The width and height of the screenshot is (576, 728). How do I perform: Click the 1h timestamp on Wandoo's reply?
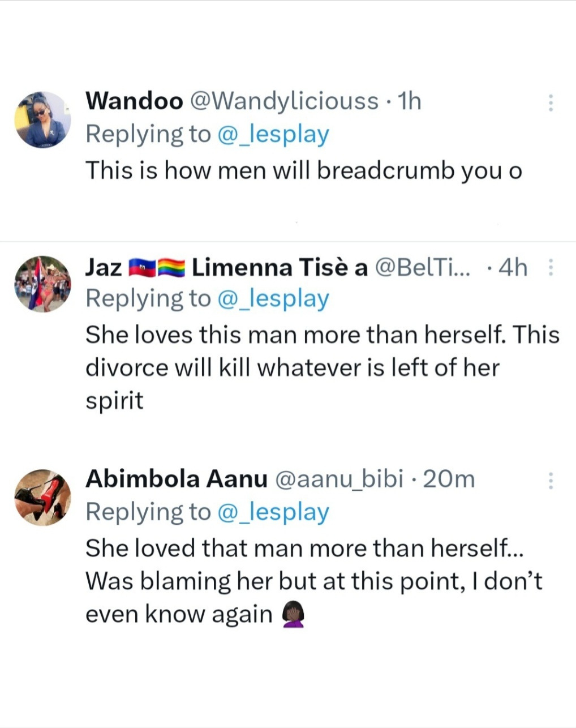pos(410,101)
